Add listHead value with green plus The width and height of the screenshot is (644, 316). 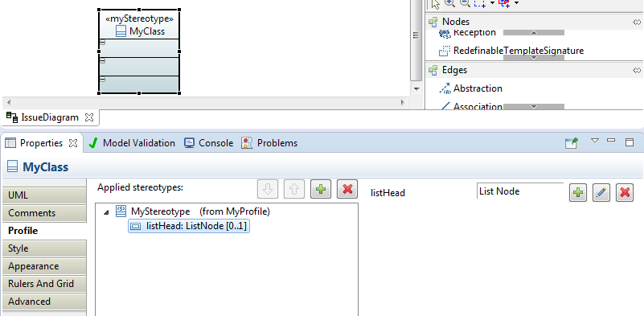click(578, 192)
